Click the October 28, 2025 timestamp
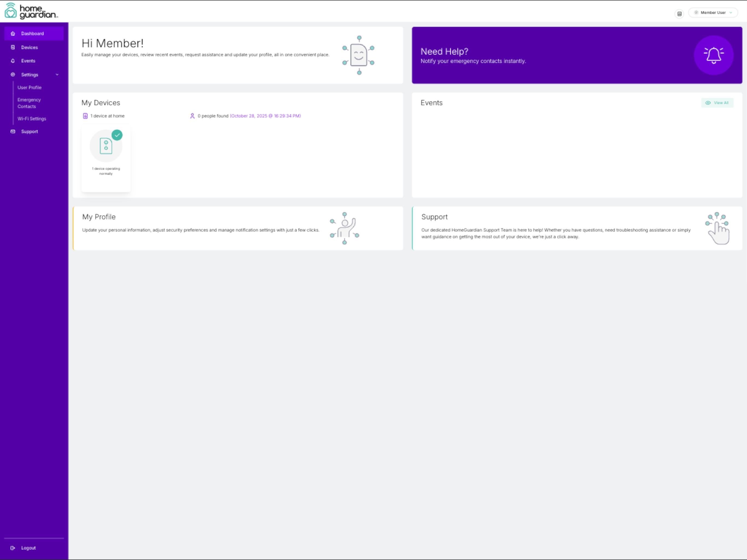This screenshot has height=560, width=747. pyautogui.click(x=265, y=116)
